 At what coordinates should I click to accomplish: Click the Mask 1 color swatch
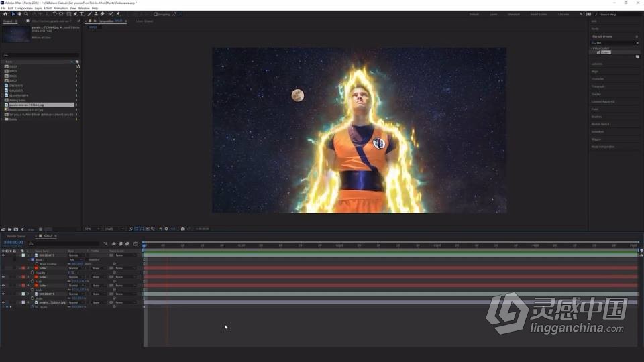(32, 260)
